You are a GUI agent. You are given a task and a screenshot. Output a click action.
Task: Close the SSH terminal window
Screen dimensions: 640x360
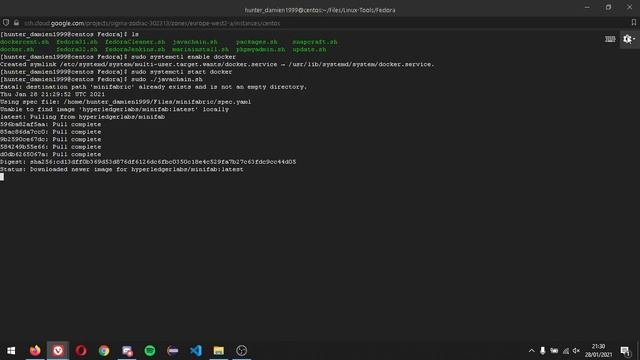tap(629, 7)
